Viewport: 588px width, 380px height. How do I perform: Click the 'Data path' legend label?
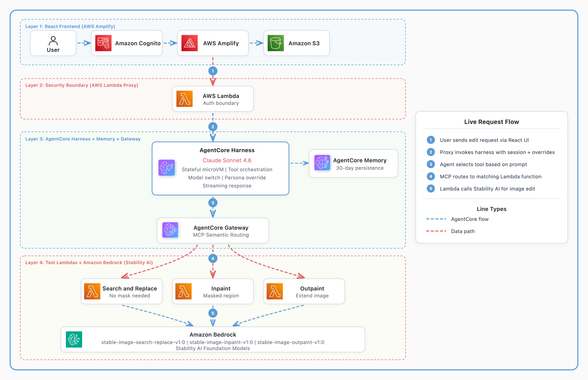coord(463,231)
